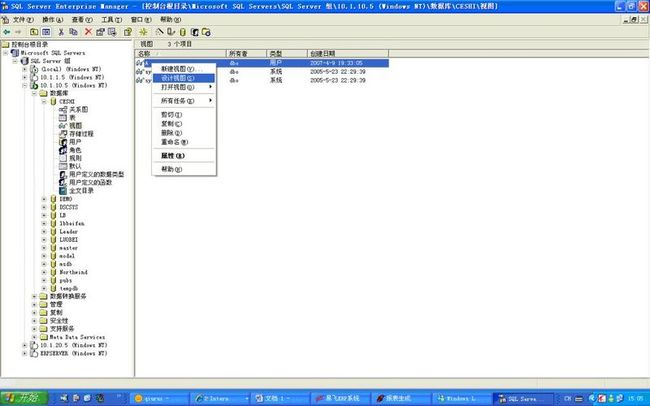Click the Copy toolbar icon
Screen dimensions: 650x406
pos(73,32)
